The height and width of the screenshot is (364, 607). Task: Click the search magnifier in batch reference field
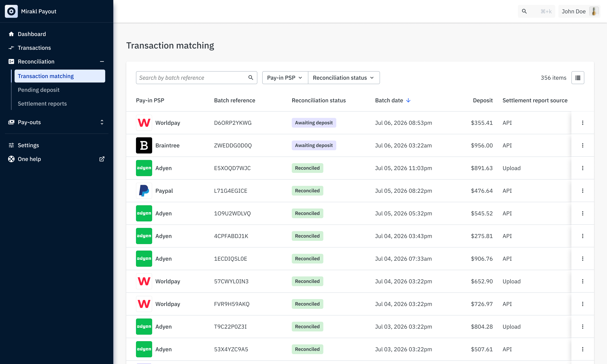[x=250, y=78]
